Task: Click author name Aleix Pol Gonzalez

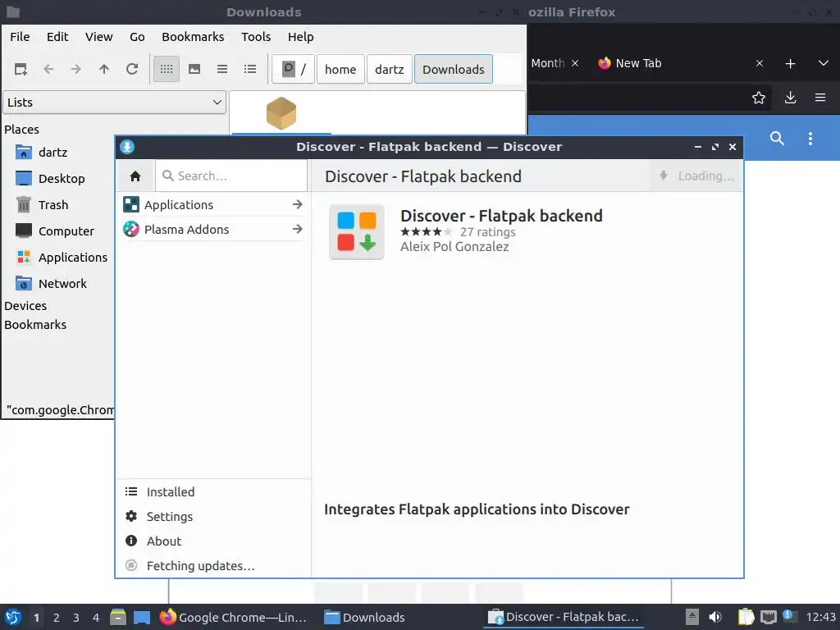Action: 454,246
